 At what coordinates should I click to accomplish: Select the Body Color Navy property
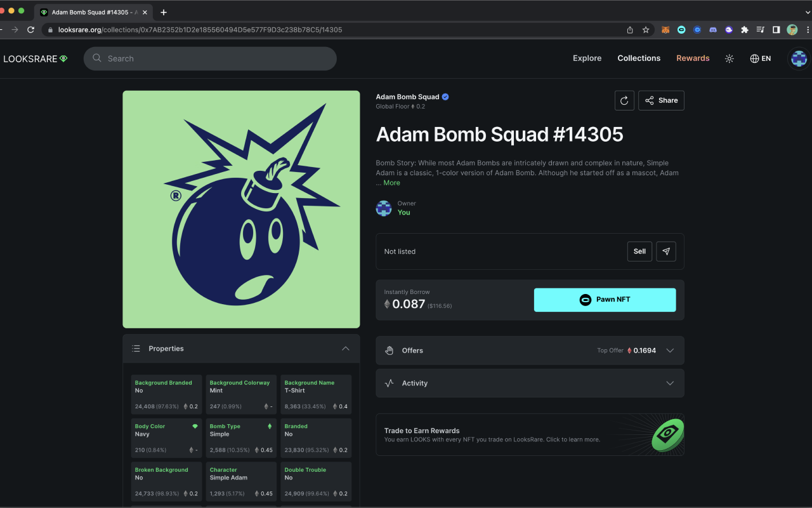[x=166, y=438]
